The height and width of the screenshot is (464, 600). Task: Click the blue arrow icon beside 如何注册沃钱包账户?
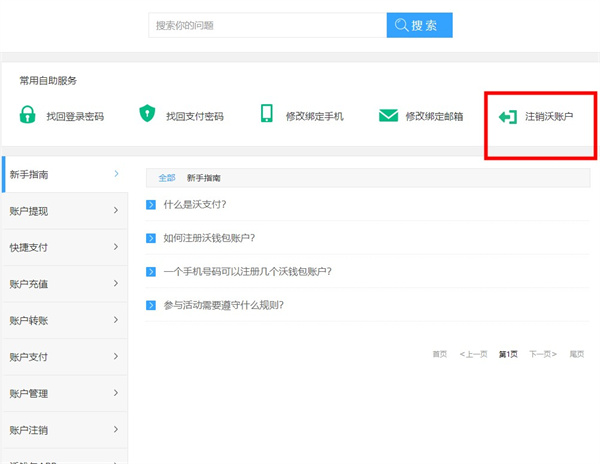(151, 238)
